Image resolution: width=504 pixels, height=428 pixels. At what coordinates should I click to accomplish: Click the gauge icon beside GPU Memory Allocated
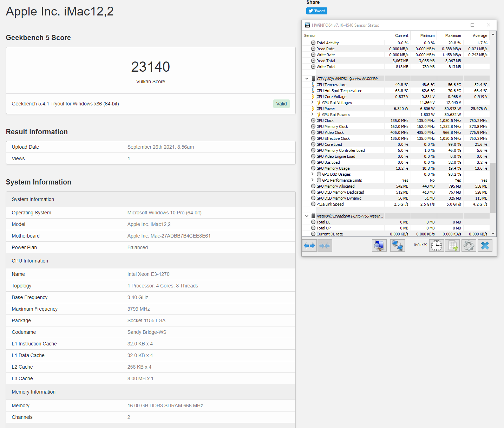(x=313, y=186)
